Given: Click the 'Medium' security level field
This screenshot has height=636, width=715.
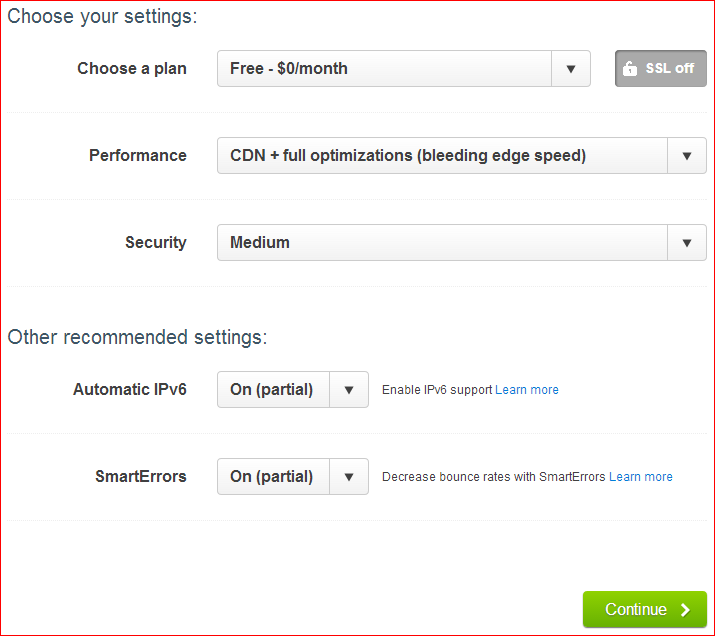Looking at the screenshot, I should coord(440,243).
